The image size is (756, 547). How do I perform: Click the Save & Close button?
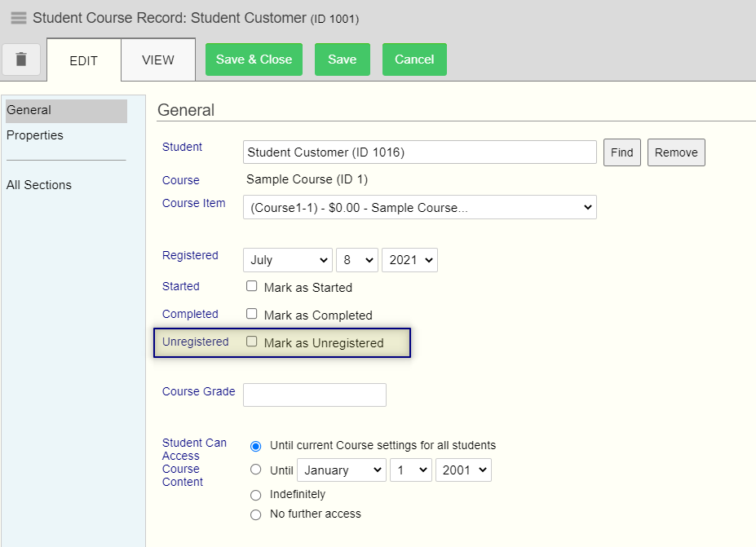[254, 60]
